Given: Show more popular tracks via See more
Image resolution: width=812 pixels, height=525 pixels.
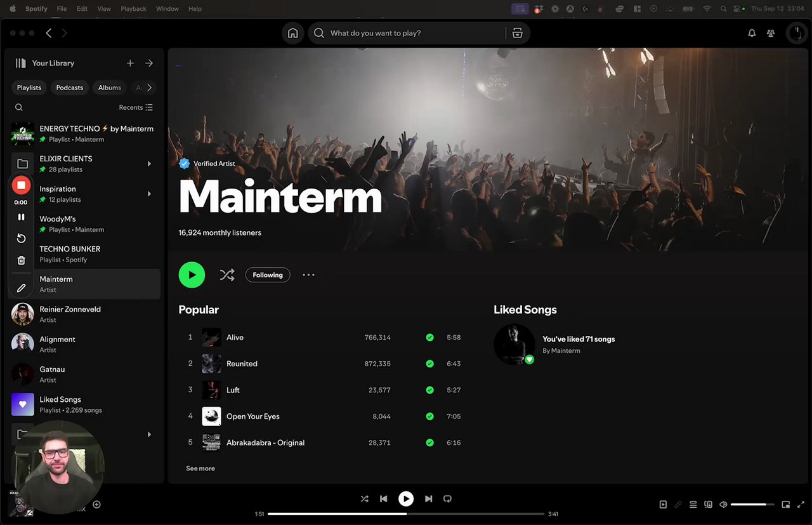Looking at the screenshot, I should (x=200, y=469).
